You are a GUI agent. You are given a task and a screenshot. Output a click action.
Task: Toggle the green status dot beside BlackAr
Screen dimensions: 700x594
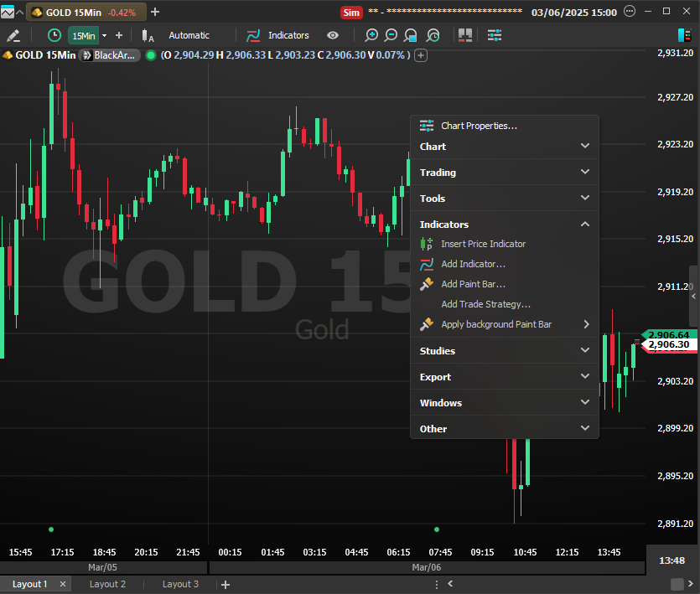(x=150, y=55)
